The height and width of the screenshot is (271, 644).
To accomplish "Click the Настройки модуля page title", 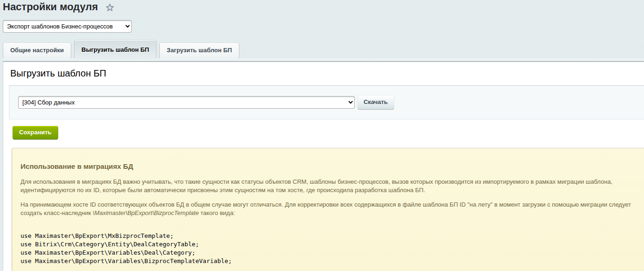I will pos(50,7).
